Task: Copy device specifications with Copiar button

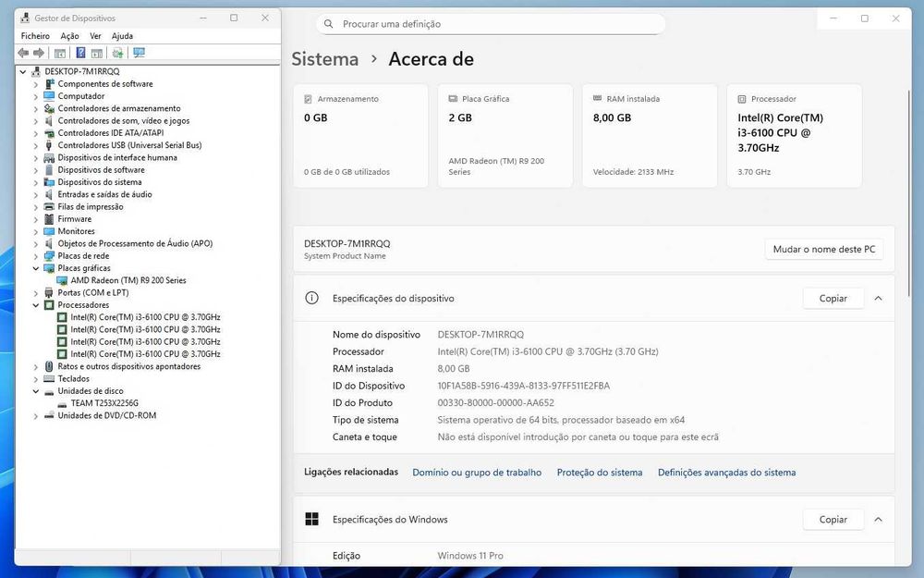Action: (x=833, y=298)
